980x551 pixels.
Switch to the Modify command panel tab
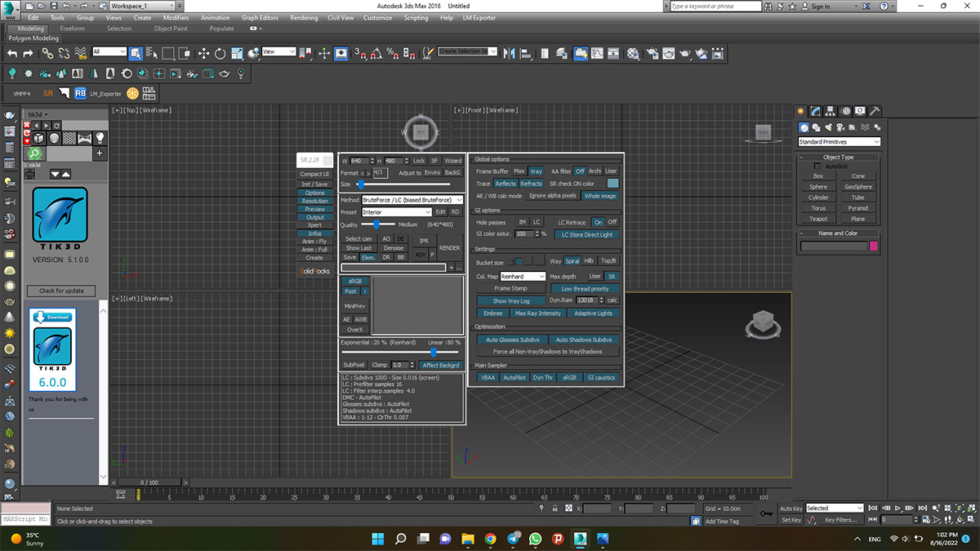tap(816, 111)
